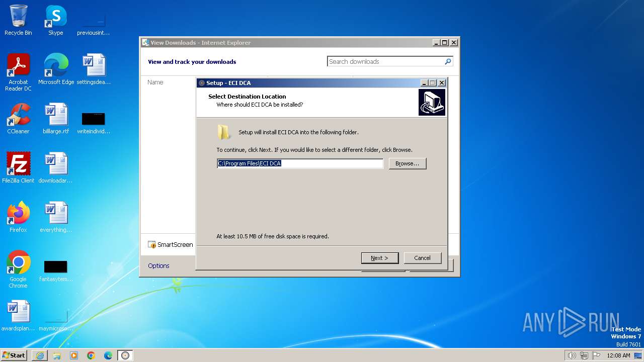Open the awardsplan Word document
Screen dimensions: 644x362
pos(18,315)
